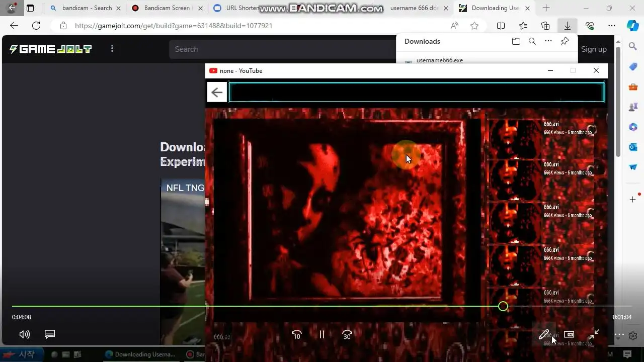This screenshot has height=362, width=644.
Task: Go back in Edge browser
Action: click(14, 26)
